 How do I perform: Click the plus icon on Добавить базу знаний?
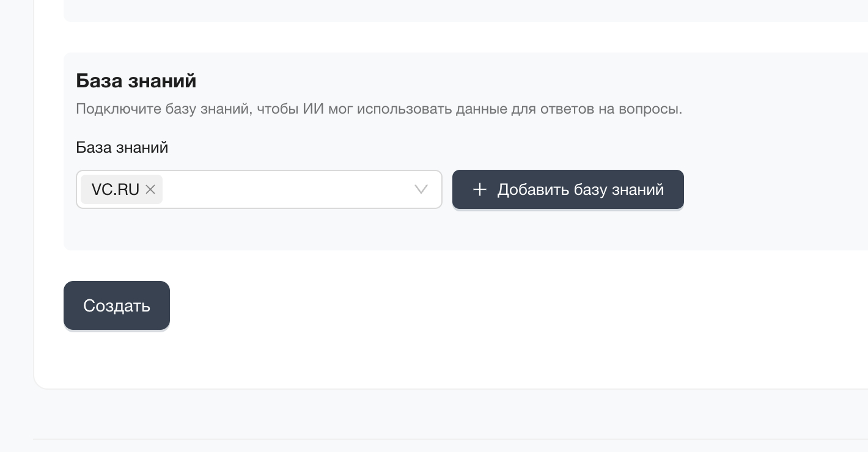coord(480,189)
